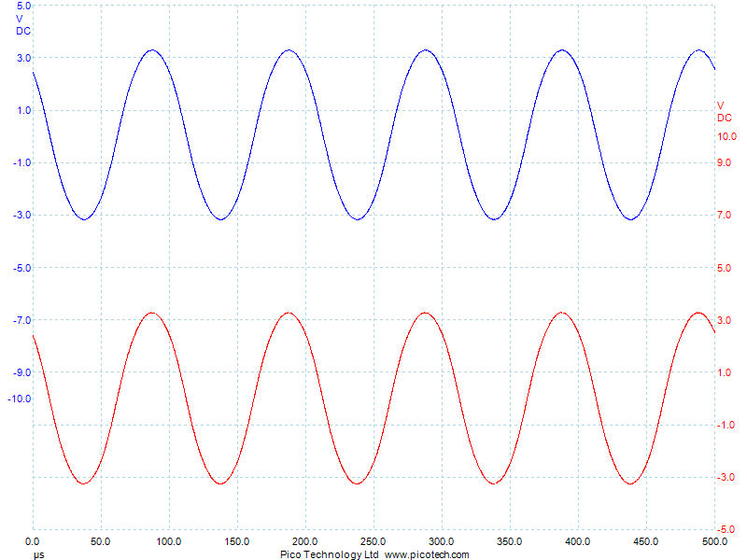Click the blue axis label -9.0
Viewport: 747px width, 560px height.
21,372
